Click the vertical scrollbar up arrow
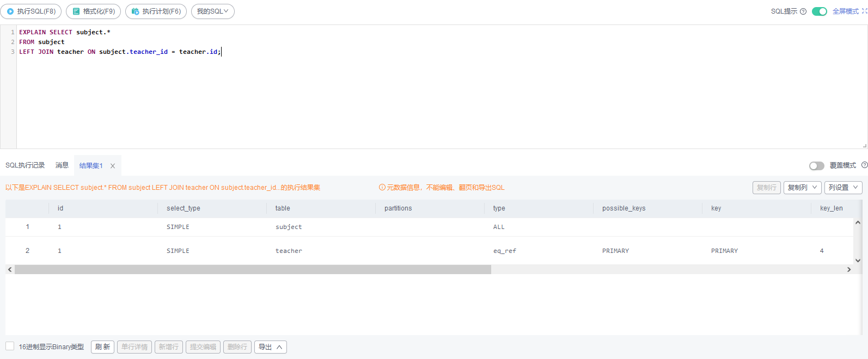The height and width of the screenshot is (359, 868). click(x=858, y=222)
